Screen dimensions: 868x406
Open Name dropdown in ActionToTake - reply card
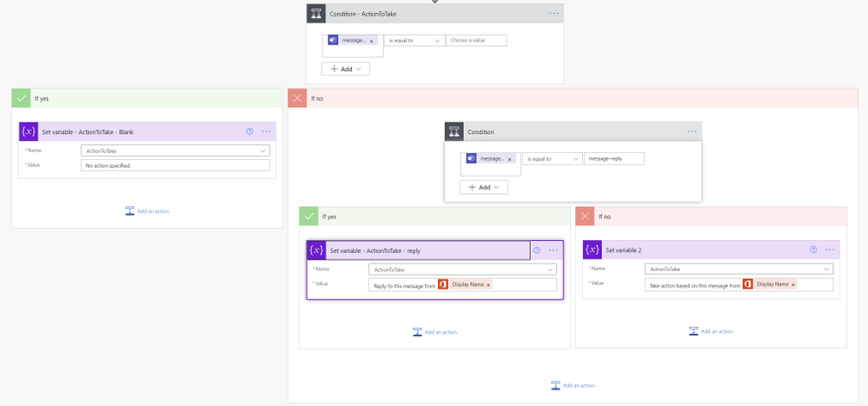pos(463,270)
